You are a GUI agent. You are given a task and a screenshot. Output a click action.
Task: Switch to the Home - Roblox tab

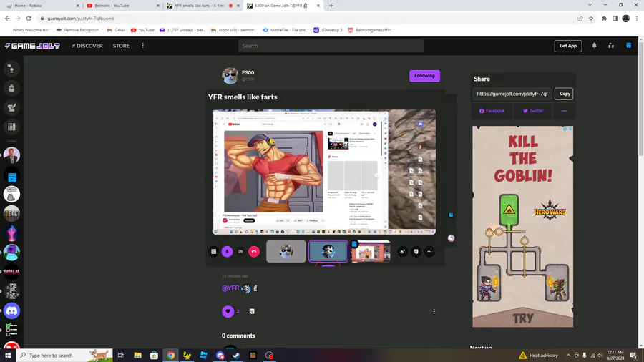(x=42, y=6)
